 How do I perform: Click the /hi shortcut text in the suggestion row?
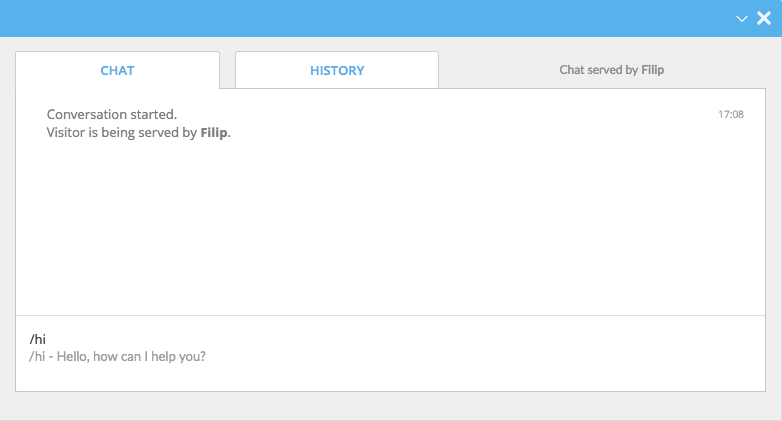(37, 356)
